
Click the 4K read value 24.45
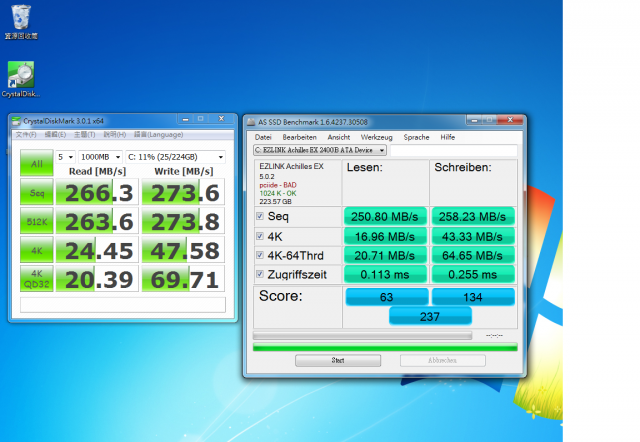tap(97, 250)
